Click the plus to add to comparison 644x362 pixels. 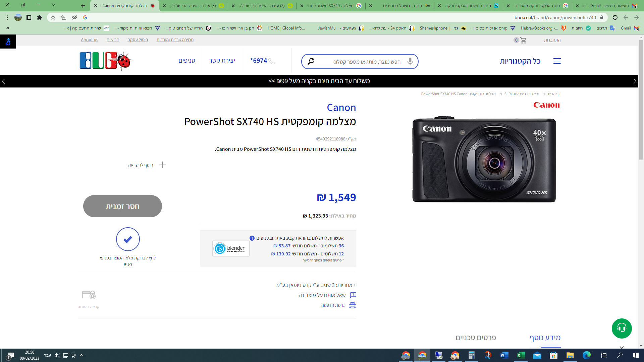pos(162,165)
